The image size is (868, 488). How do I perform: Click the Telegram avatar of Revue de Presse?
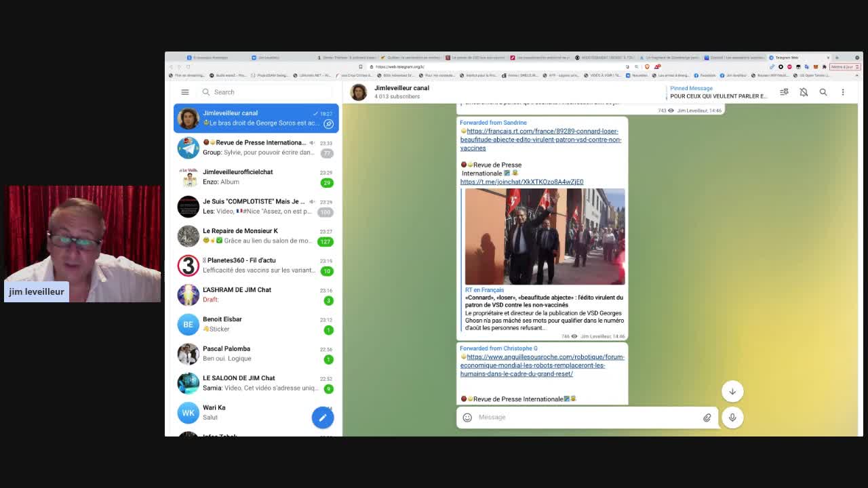coord(188,148)
